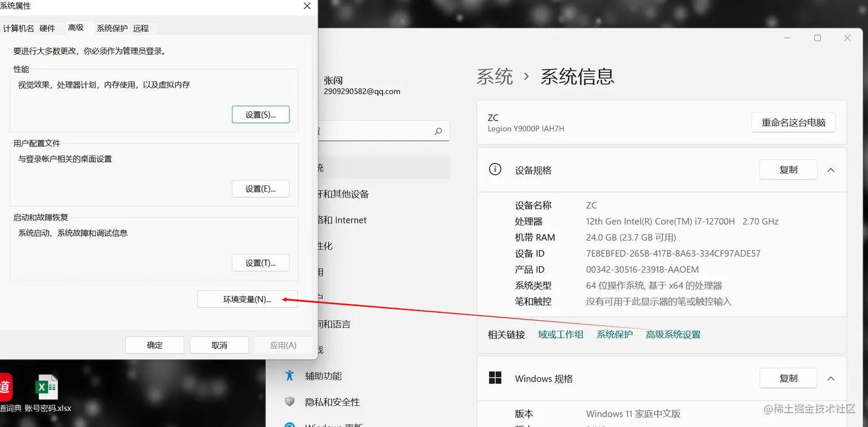
Task: Click the 辅助功能 accessibility icon
Action: pyautogui.click(x=290, y=375)
